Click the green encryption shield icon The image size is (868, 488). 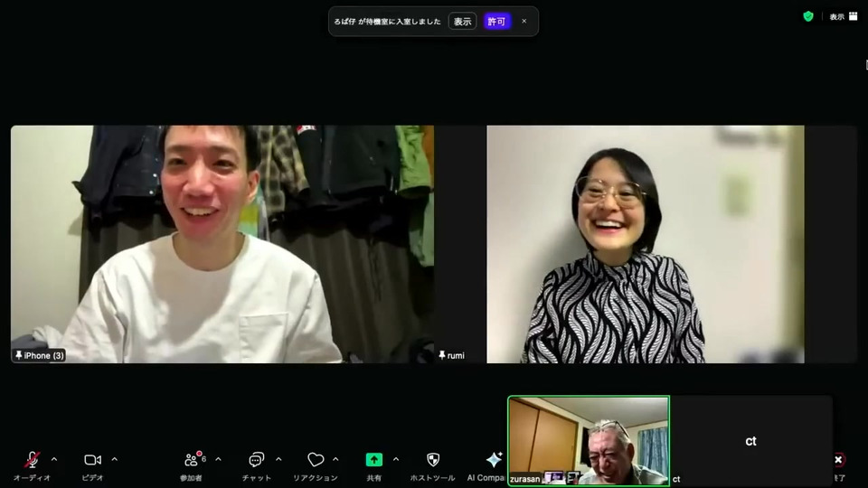808,16
